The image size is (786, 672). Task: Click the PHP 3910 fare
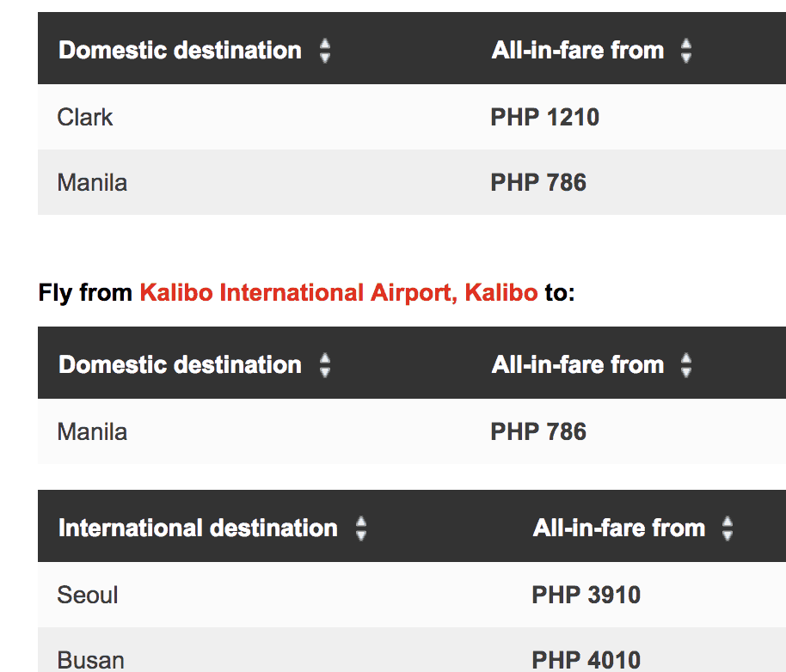[x=586, y=595]
